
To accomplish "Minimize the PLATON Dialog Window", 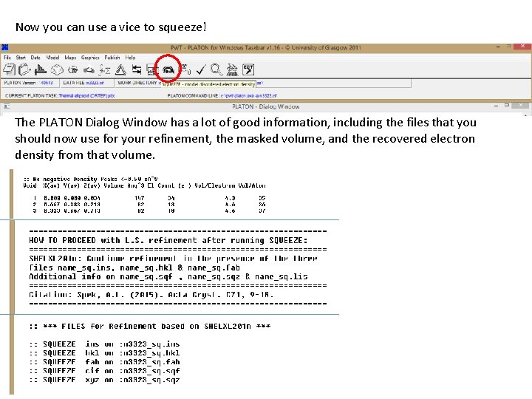I will point(496,106).
